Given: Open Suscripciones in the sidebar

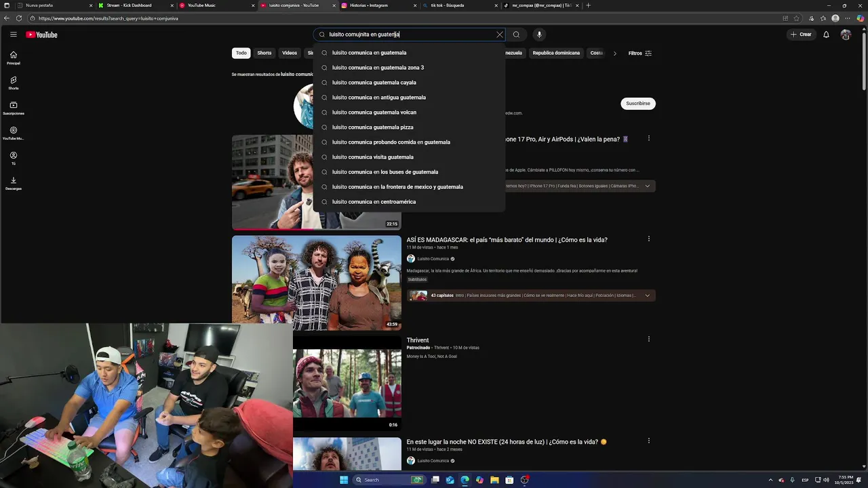Looking at the screenshot, I should tap(14, 108).
